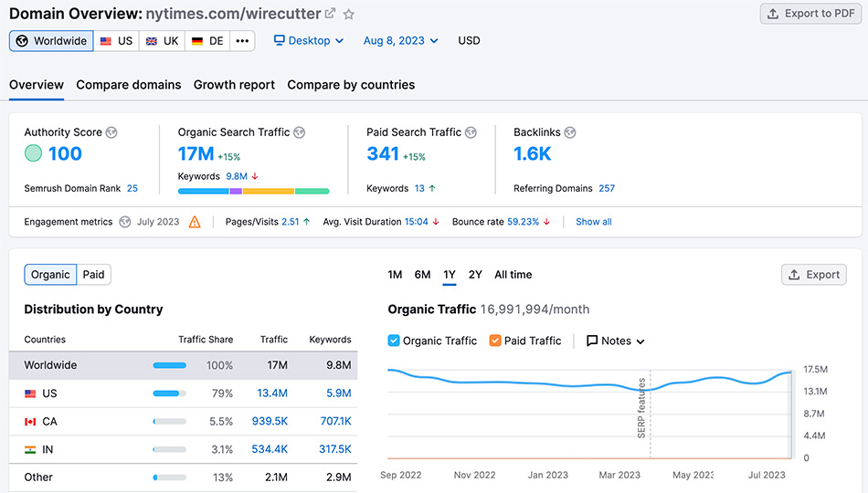Open the Aug 8, 2023 date dropdown
The width and height of the screenshot is (868, 493).
pyautogui.click(x=401, y=40)
